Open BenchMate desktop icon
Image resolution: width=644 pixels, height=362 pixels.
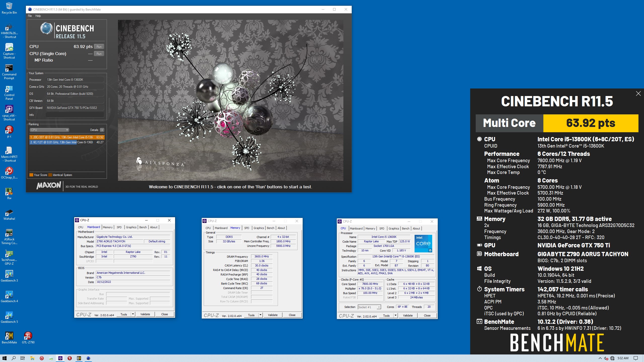[x=9, y=338]
